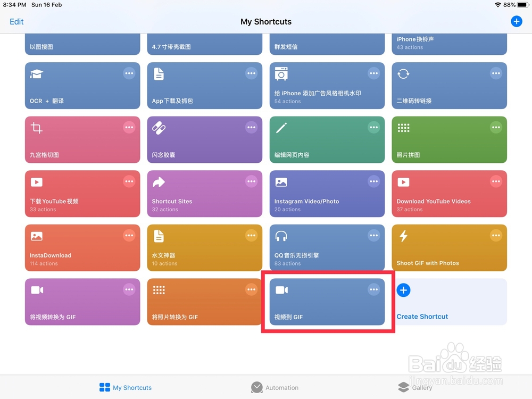Select the My Shortcuts tab

click(x=126, y=387)
